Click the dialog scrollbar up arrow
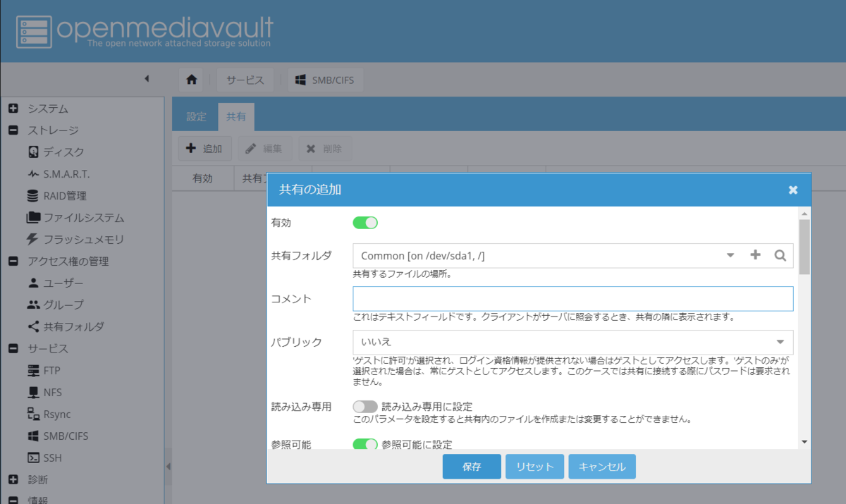 coord(804,213)
